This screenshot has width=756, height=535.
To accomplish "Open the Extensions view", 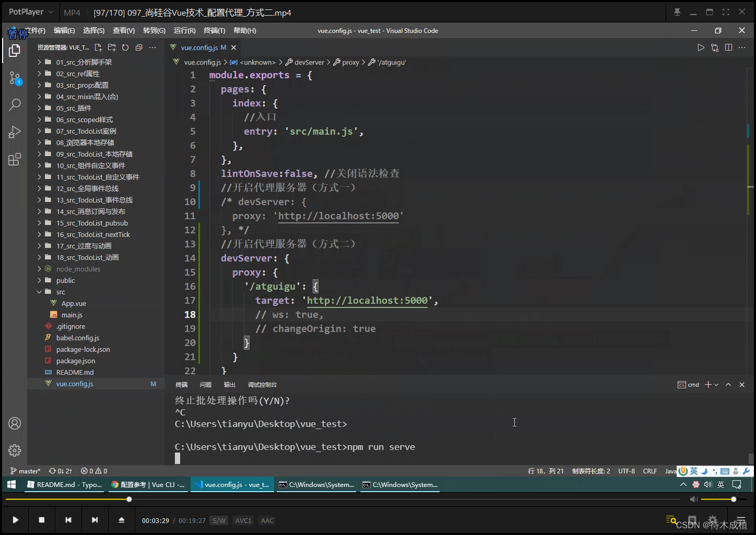I will (15, 159).
